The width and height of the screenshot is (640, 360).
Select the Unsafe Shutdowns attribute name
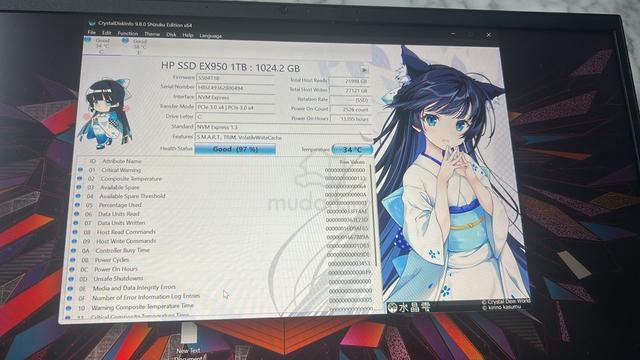pyautogui.click(x=118, y=278)
